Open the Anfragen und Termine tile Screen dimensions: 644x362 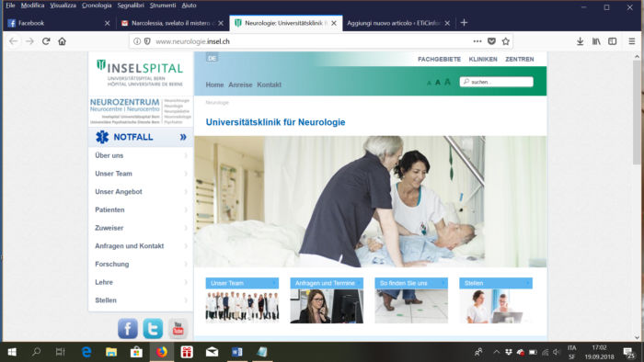click(x=327, y=300)
